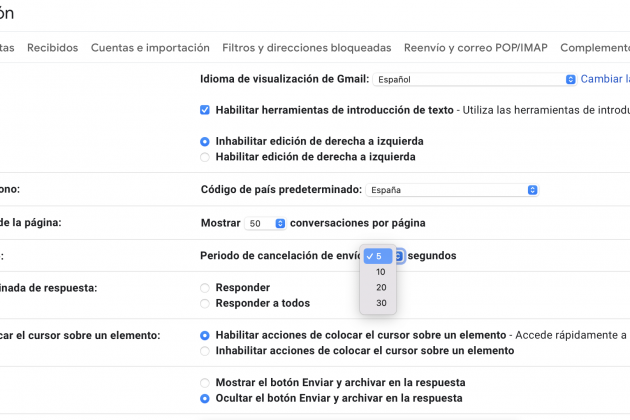
Task: Switch to Cuentas e importación tab
Action: pyautogui.click(x=150, y=47)
